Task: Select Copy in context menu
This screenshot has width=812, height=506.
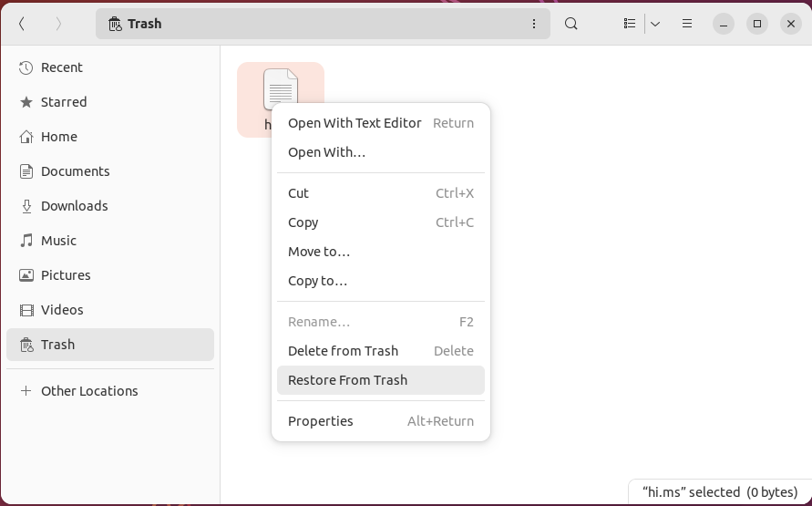Action: coord(381,222)
